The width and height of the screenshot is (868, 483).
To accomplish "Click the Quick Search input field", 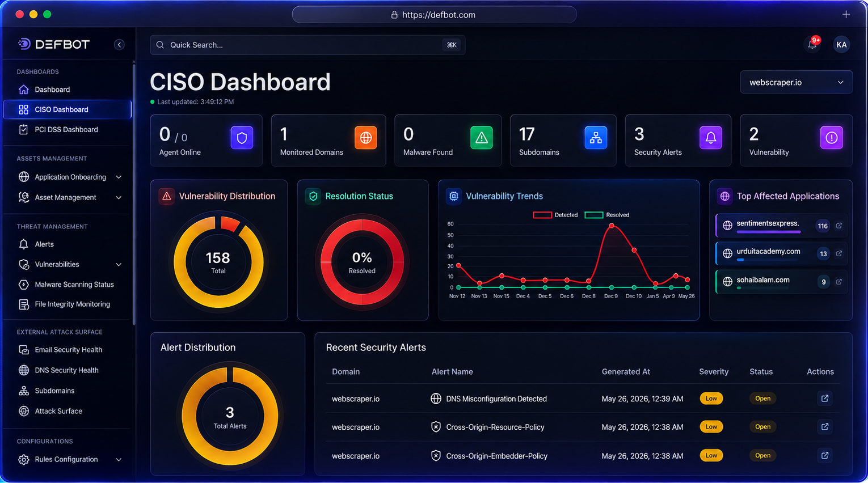I will tap(307, 45).
